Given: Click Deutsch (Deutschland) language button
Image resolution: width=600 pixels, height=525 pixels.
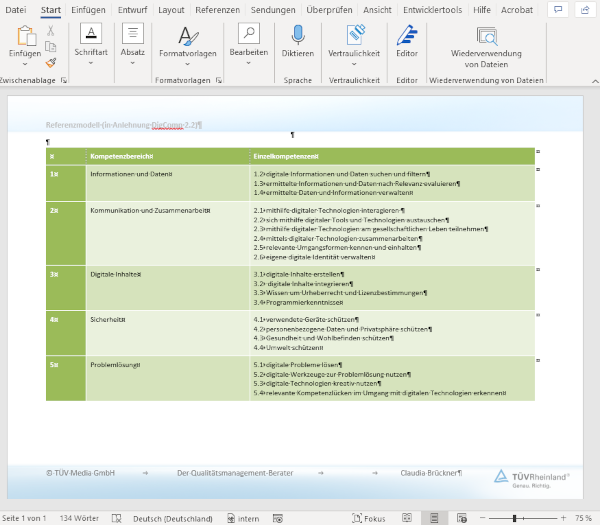Looking at the screenshot, I should (x=165, y=518).
